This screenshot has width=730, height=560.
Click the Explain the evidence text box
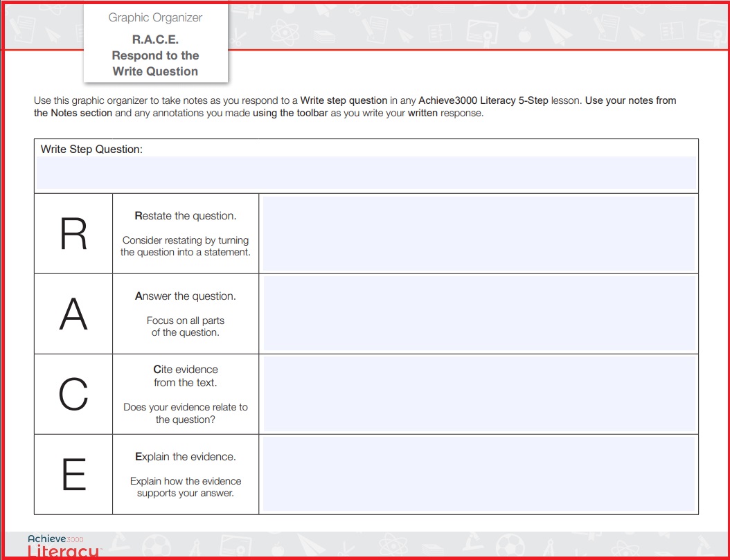click(x=479, y=474)
